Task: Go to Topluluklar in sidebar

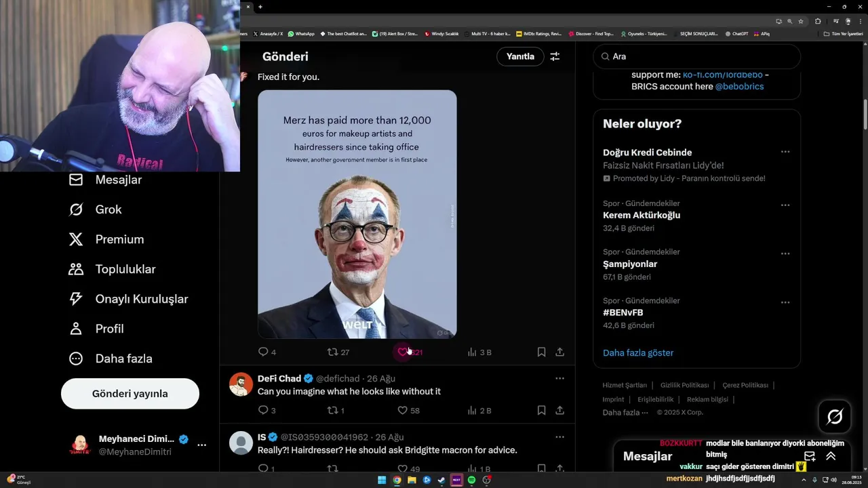Action: (x=112, y=269)
